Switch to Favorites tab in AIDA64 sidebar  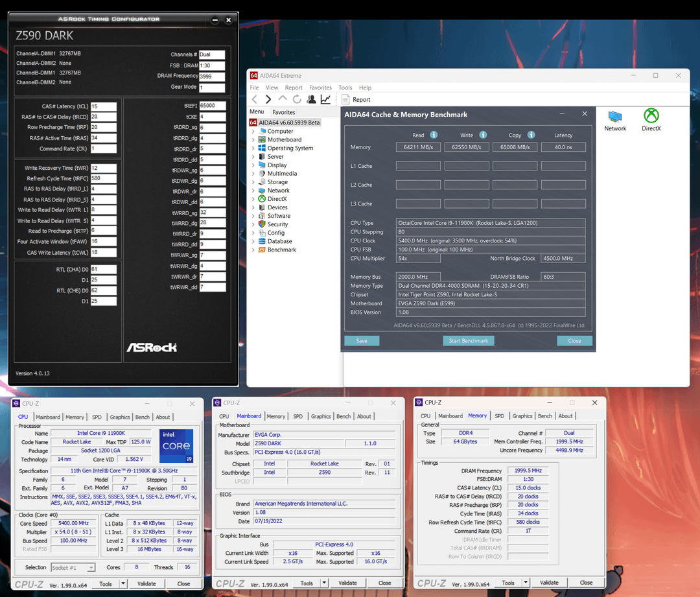284,113
